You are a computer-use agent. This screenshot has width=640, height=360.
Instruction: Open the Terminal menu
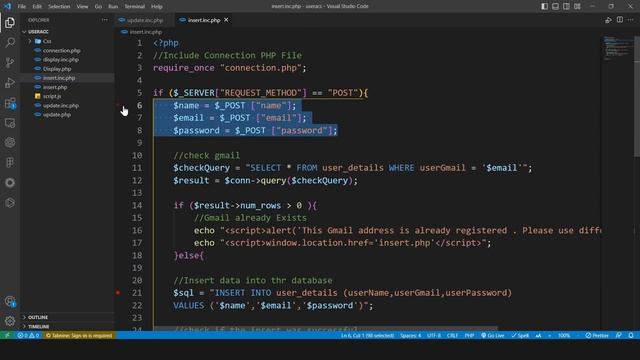134,7
